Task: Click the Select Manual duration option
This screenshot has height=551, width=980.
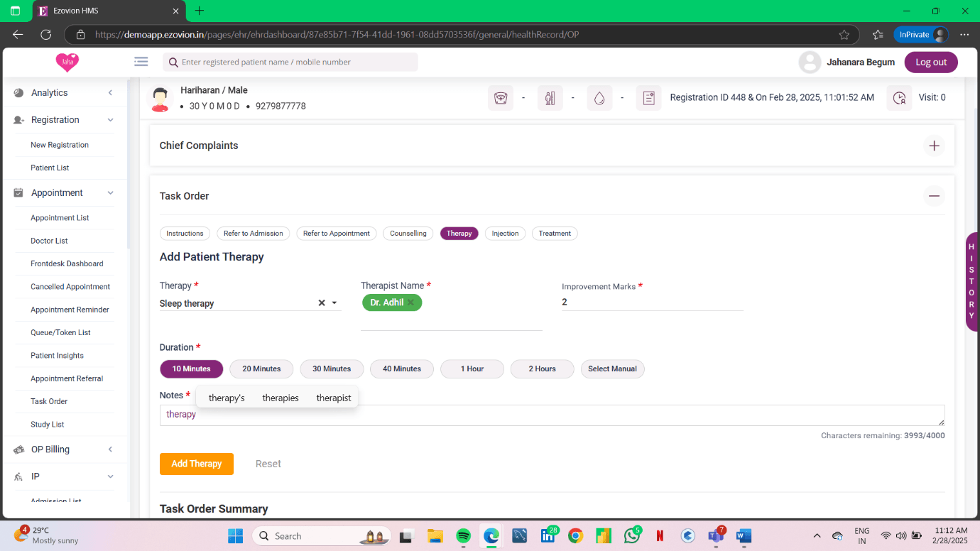Action: click(x=613, y=369)
